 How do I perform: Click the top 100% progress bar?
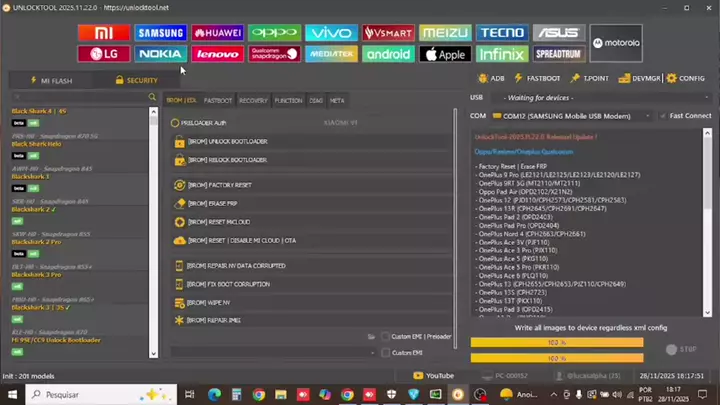click(557, 343)
